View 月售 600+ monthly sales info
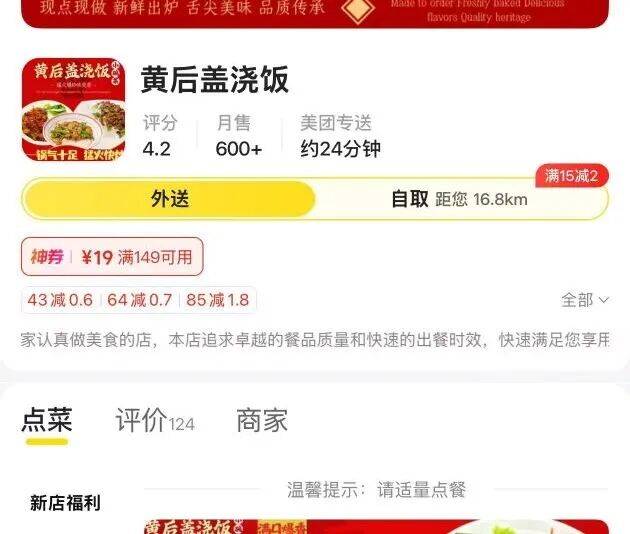630x534 pixels. tap(239, 136)
